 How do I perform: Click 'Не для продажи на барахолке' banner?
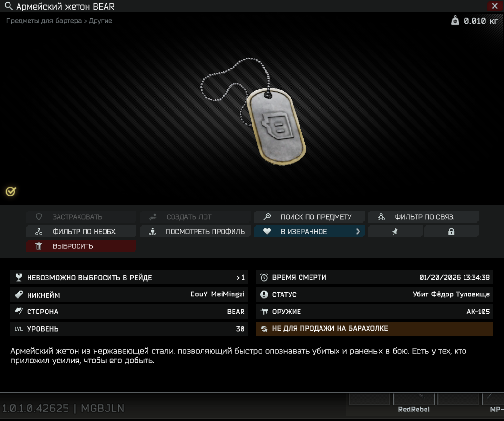(374, 328)
